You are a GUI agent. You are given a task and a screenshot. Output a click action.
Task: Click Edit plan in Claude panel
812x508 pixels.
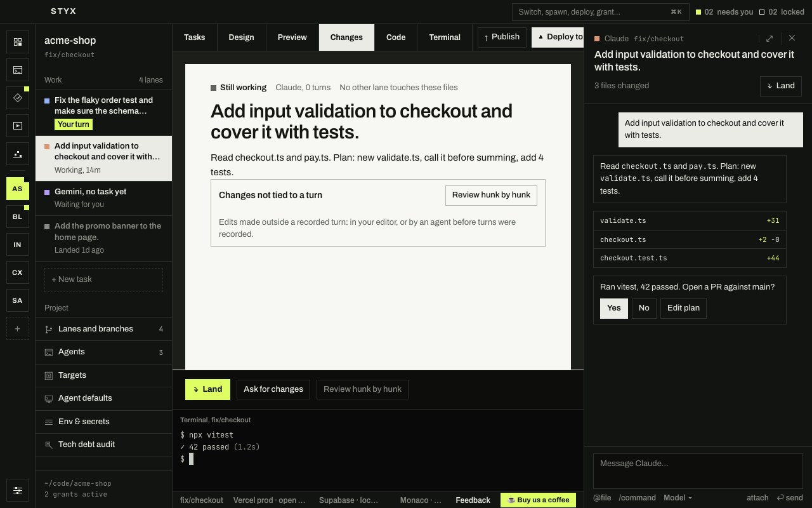[683, 308]
